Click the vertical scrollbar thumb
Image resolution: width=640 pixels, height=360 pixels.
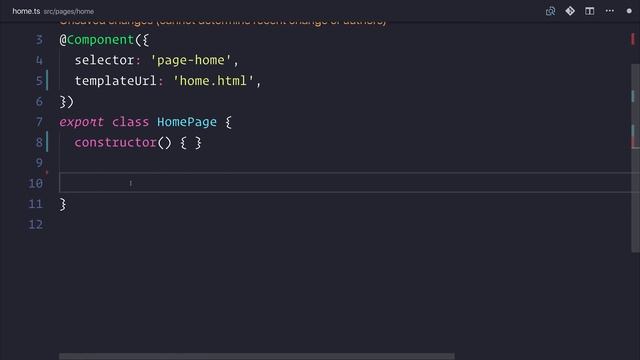[x=636, y=158]
